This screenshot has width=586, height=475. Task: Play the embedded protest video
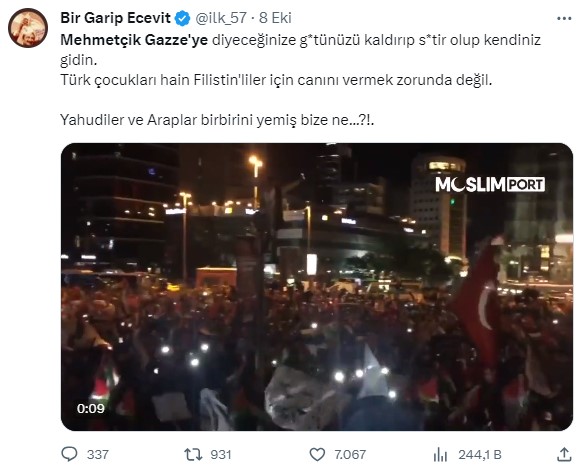point(317,287)
